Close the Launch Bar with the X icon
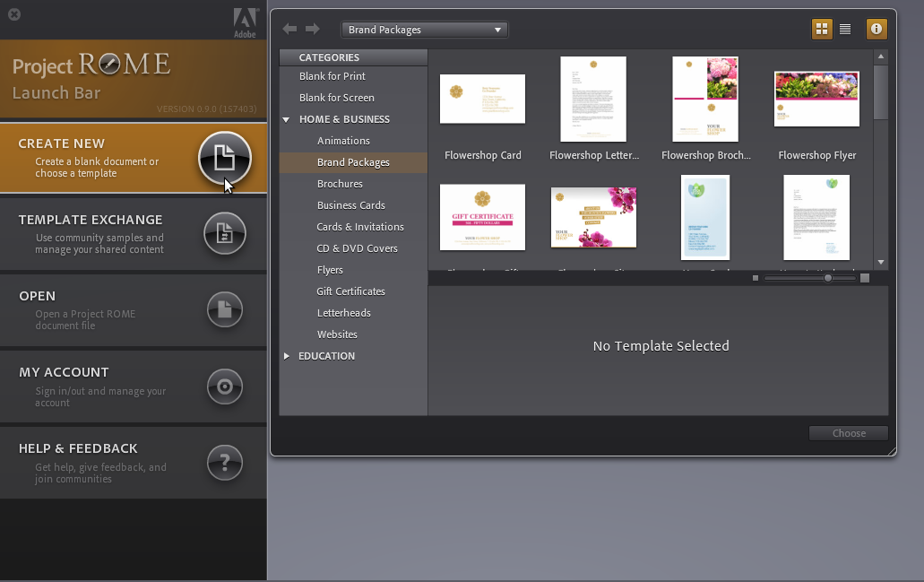 pyautogui.click(x=14, y=14)
